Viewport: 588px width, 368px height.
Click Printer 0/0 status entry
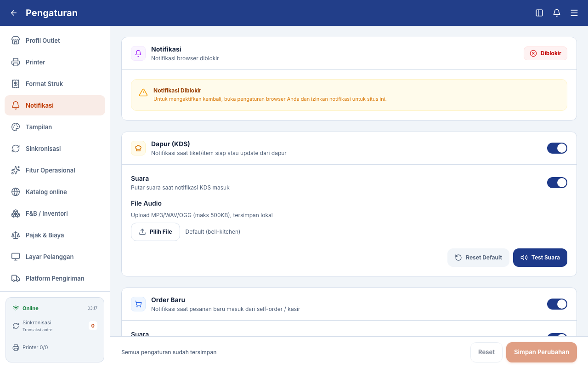click(30, 347)
